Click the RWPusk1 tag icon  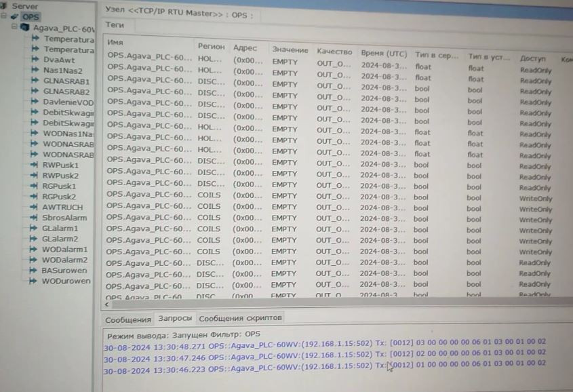tap(35, 165)
